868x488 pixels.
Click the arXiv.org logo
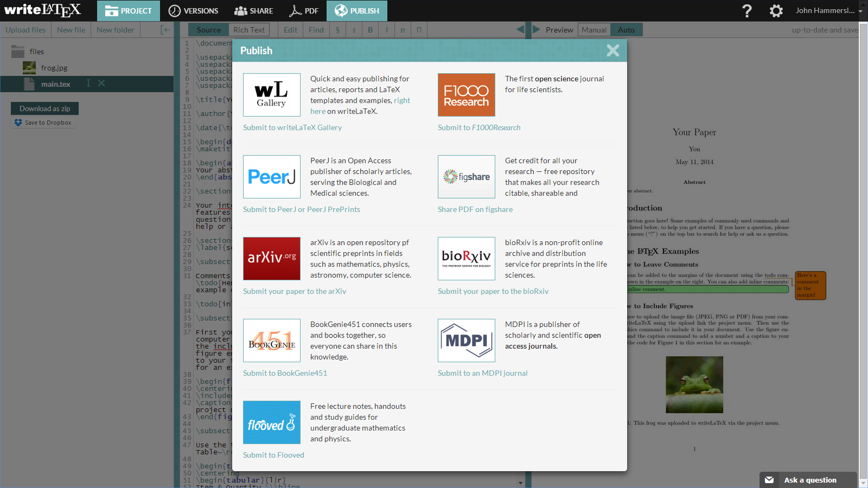point(272,258)
